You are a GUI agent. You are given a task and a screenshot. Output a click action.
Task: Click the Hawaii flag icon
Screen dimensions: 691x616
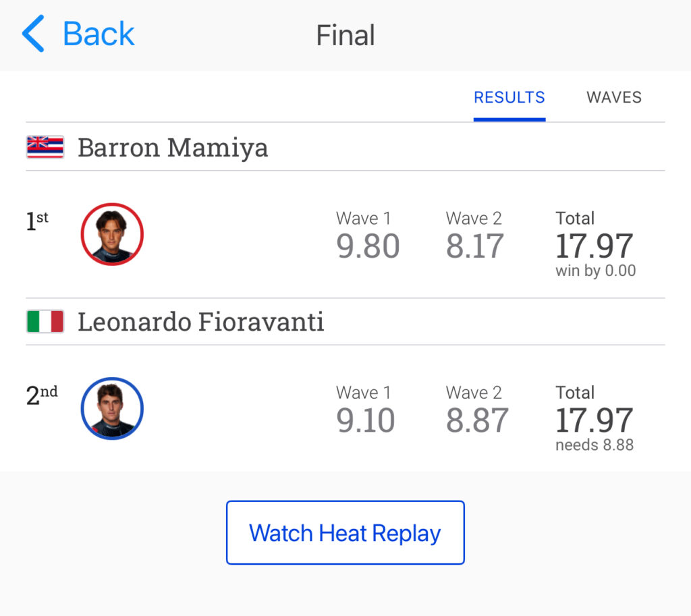tap(45, 147)
